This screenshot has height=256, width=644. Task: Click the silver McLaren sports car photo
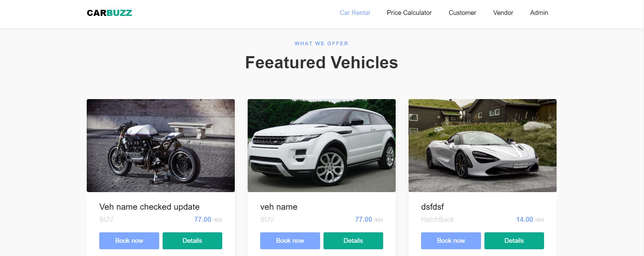tap(482, 145)
